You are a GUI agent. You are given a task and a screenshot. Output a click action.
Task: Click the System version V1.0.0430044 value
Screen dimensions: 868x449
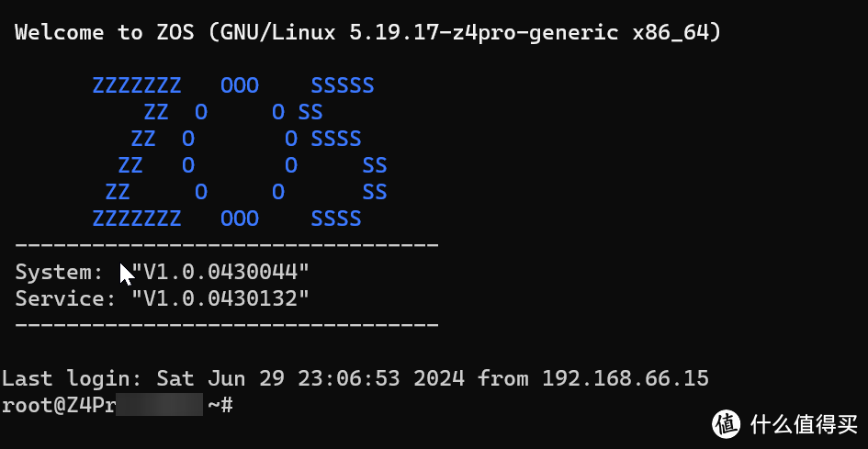(220, 272)
